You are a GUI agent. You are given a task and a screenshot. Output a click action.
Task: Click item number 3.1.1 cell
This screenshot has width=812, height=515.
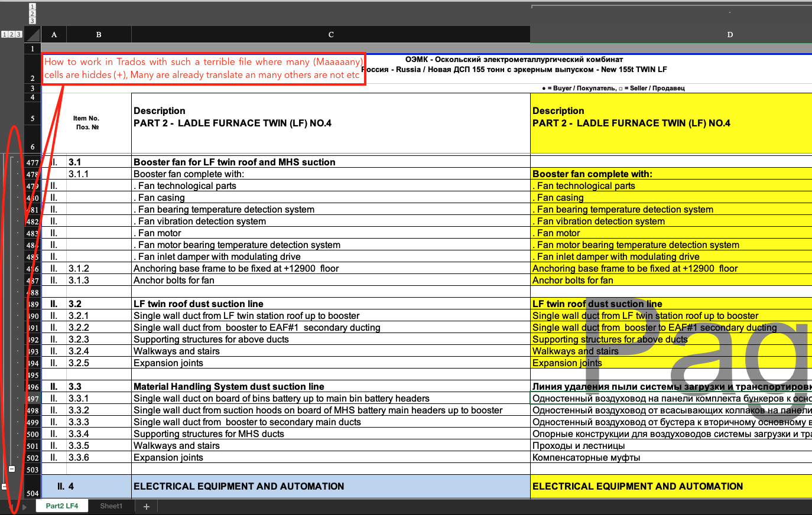pyautogui.click(x=99, y=174)
